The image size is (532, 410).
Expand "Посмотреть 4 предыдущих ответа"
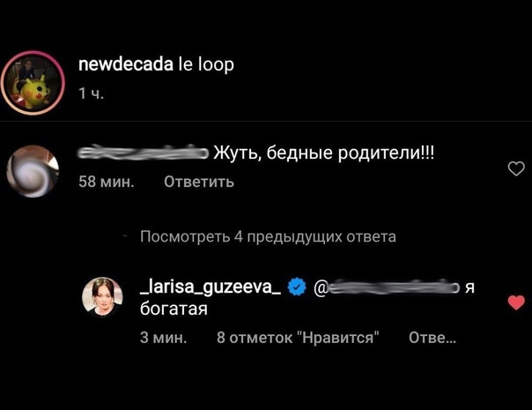click(268, 236)
